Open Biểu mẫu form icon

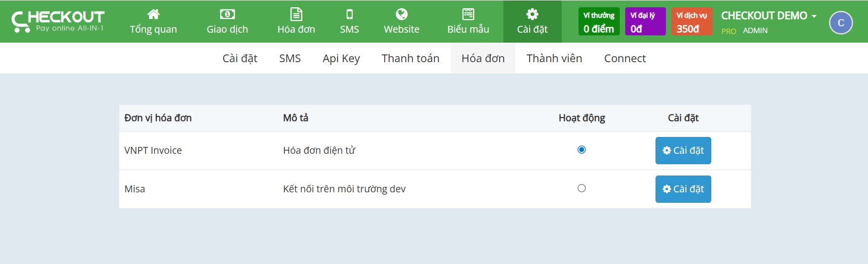click(468, 15)
